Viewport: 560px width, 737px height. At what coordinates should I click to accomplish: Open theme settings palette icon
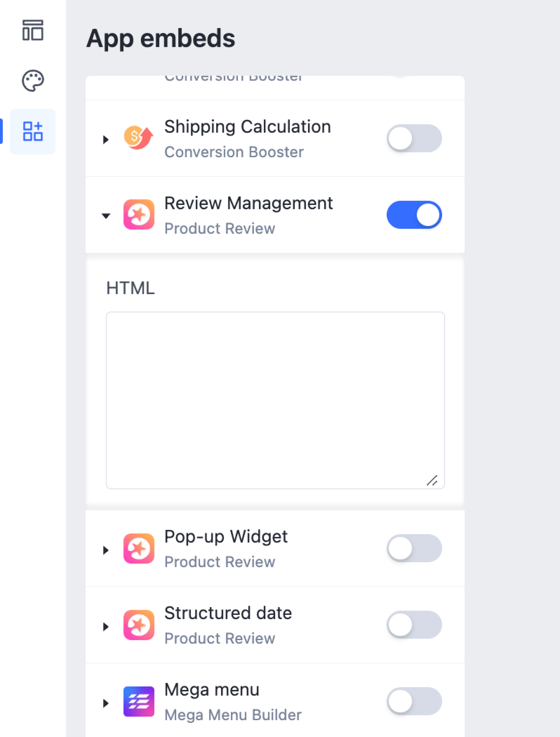tap(33, 80)
